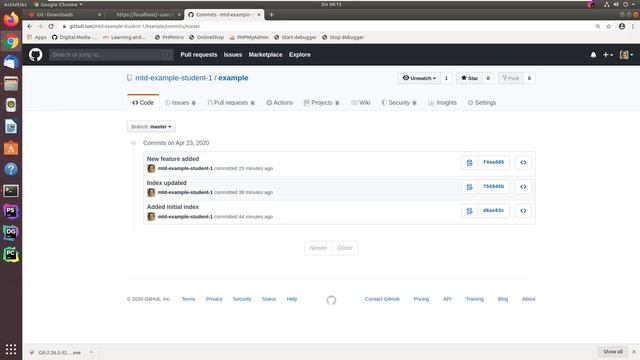
Task: Bookmark this page with the star icon
Action: point(609,26)
